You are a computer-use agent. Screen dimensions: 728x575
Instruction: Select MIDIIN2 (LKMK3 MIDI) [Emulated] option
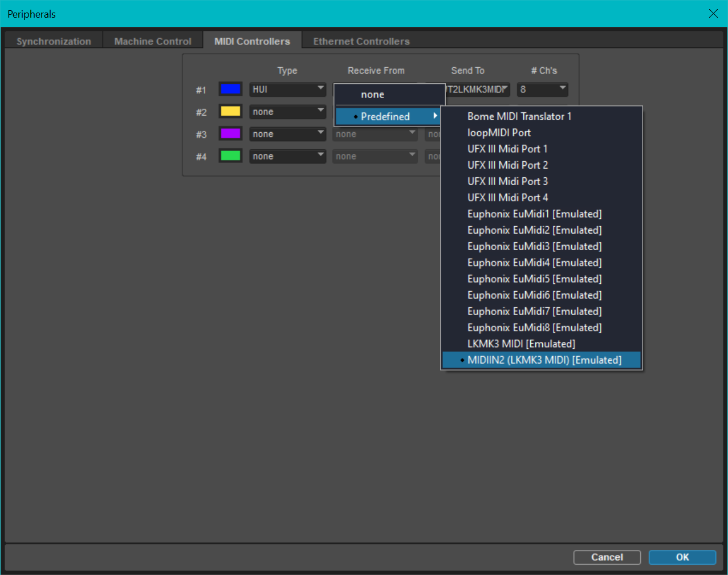[x=544, y=360]
